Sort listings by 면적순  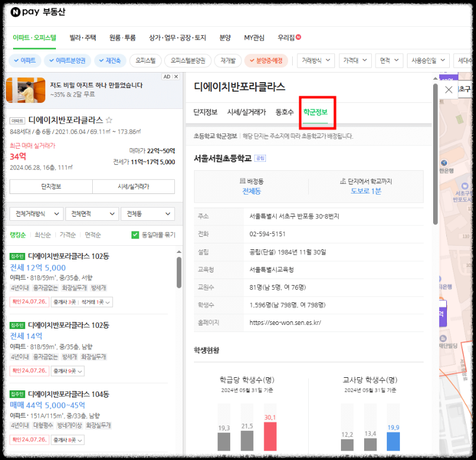pos(93,234)
